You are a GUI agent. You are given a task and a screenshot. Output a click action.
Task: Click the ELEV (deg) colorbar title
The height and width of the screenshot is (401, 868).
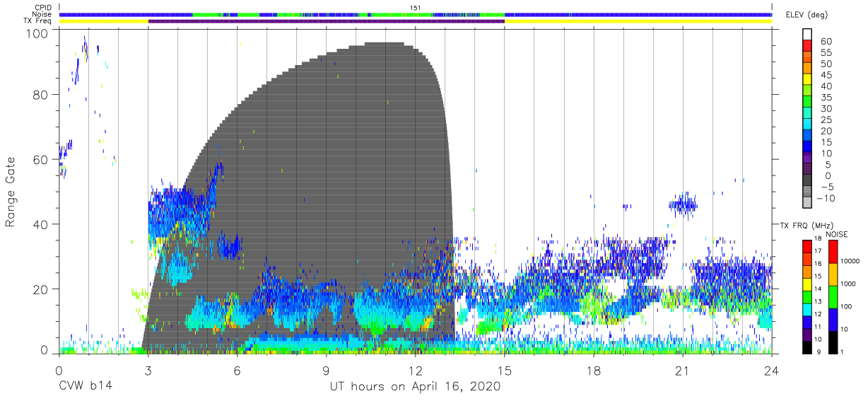pos(806,14)
